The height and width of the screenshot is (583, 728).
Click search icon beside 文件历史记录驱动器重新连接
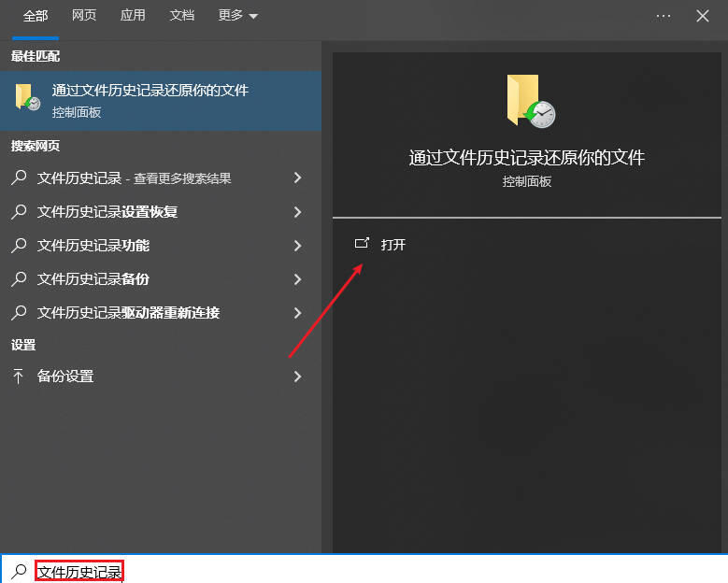coord(19,312)
